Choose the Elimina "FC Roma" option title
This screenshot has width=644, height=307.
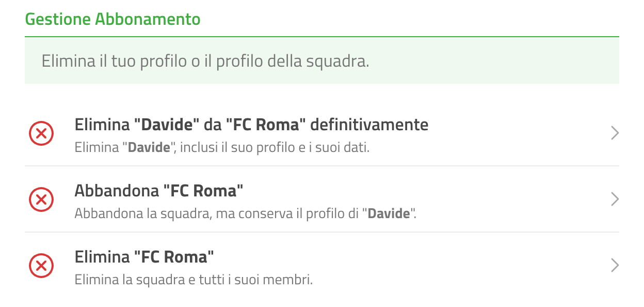144,257
